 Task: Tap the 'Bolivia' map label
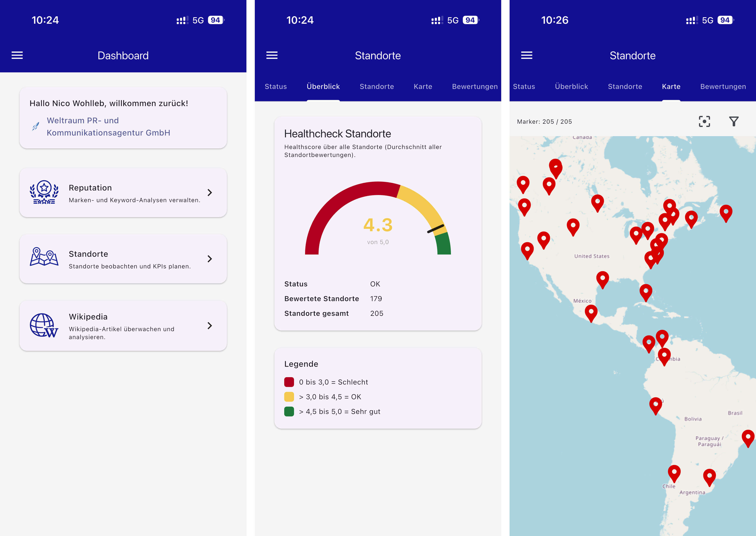[693, 419]
